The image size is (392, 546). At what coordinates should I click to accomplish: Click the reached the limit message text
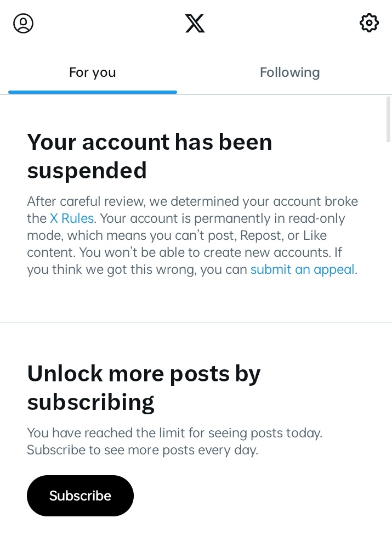[174, 441]
